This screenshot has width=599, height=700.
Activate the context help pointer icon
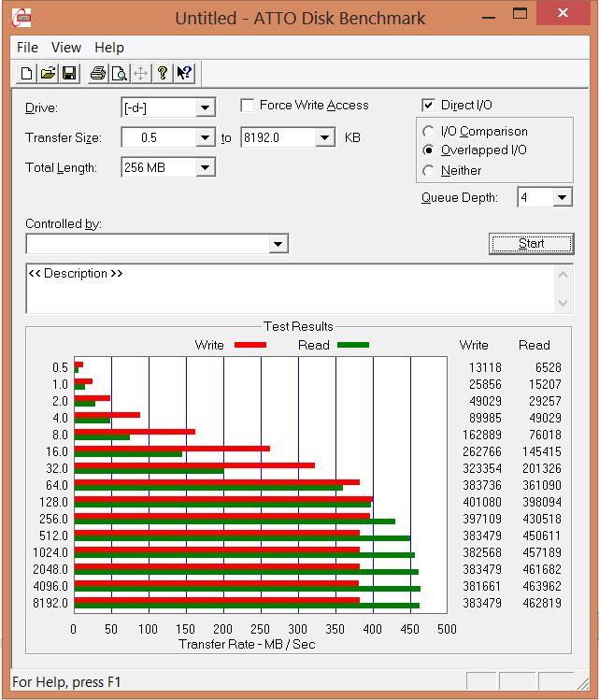(184, 74)
